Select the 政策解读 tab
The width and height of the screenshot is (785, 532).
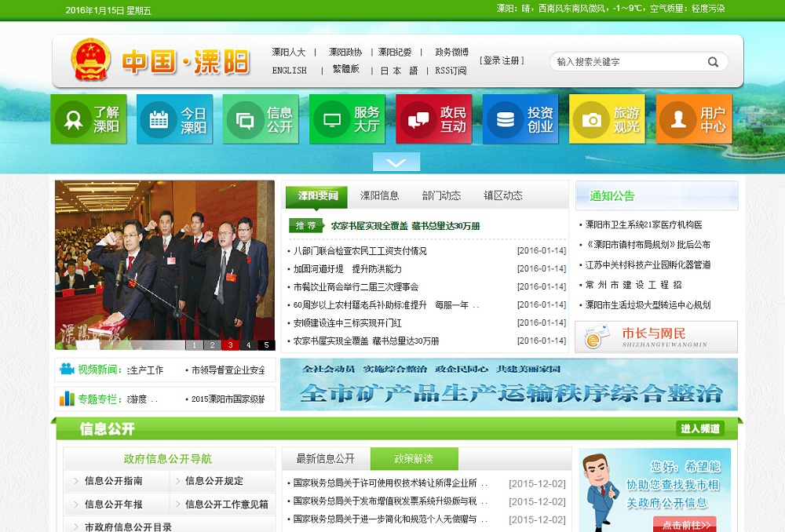[414, 459]
